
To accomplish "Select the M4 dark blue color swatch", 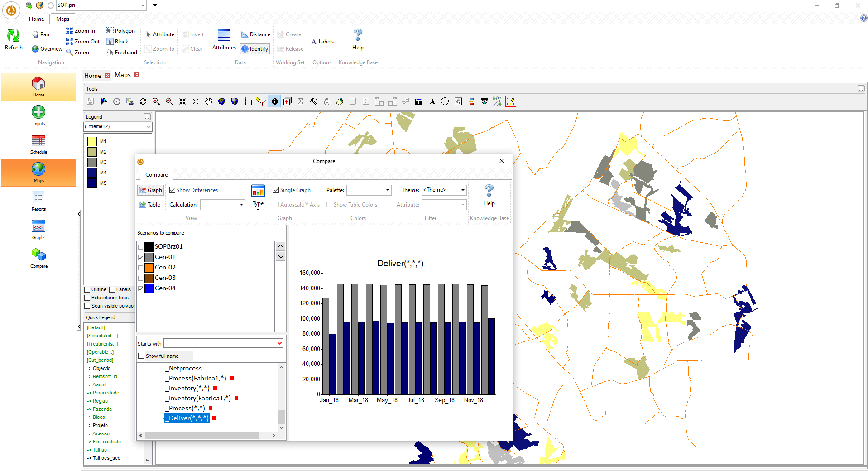I will coord(91,173).
